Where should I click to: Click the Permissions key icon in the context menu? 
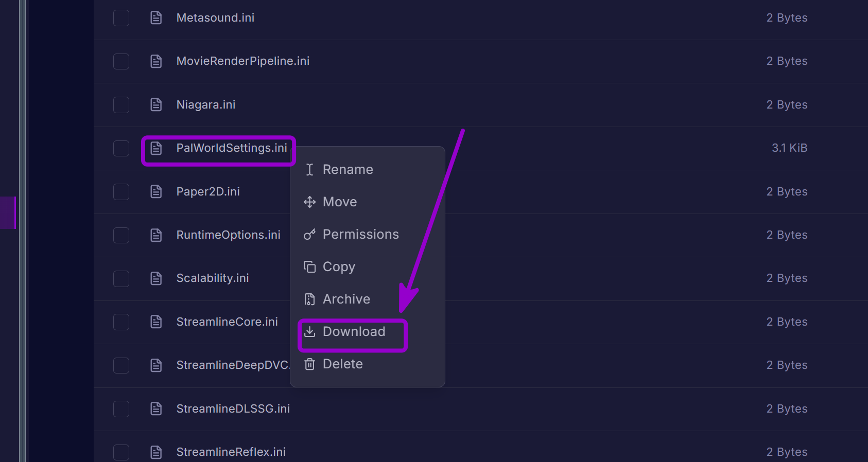[x=309, y=235]
